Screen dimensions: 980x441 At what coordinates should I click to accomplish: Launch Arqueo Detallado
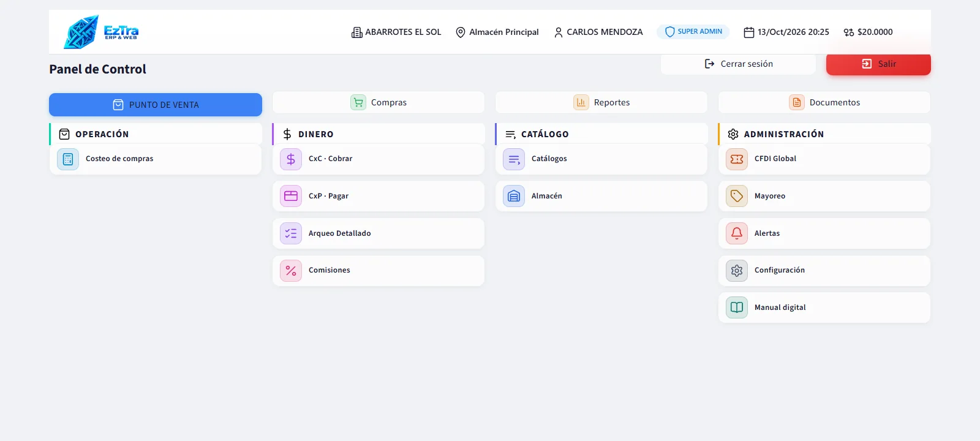[379, 233]
